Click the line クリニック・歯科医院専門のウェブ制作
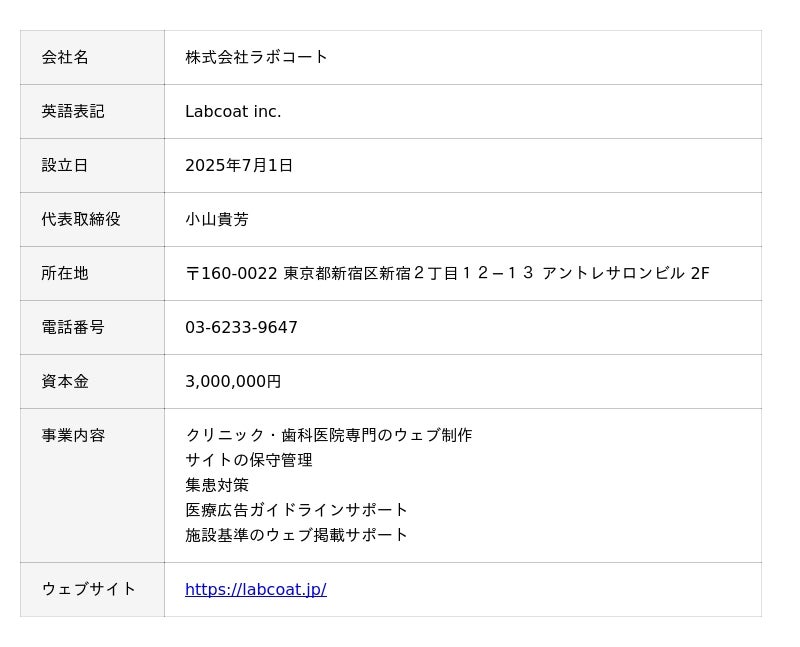Screen dimensions: 800x647 (x=329, y=435)
